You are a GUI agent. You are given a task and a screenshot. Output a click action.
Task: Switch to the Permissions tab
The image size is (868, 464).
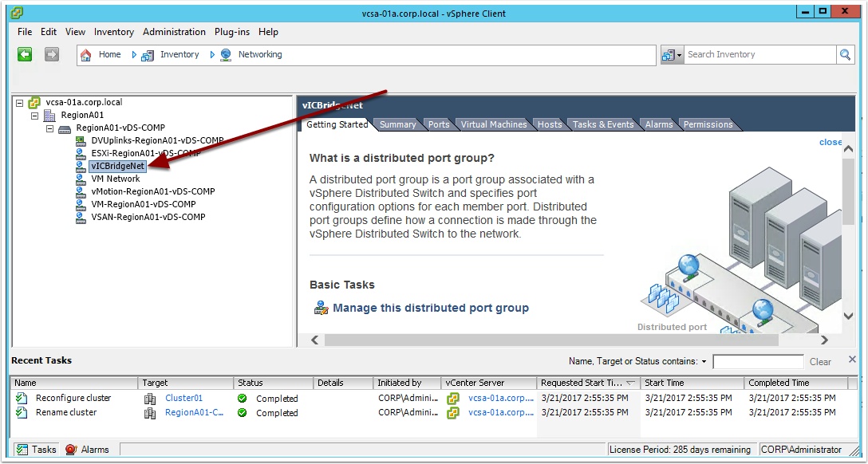[x=708, y=124]
